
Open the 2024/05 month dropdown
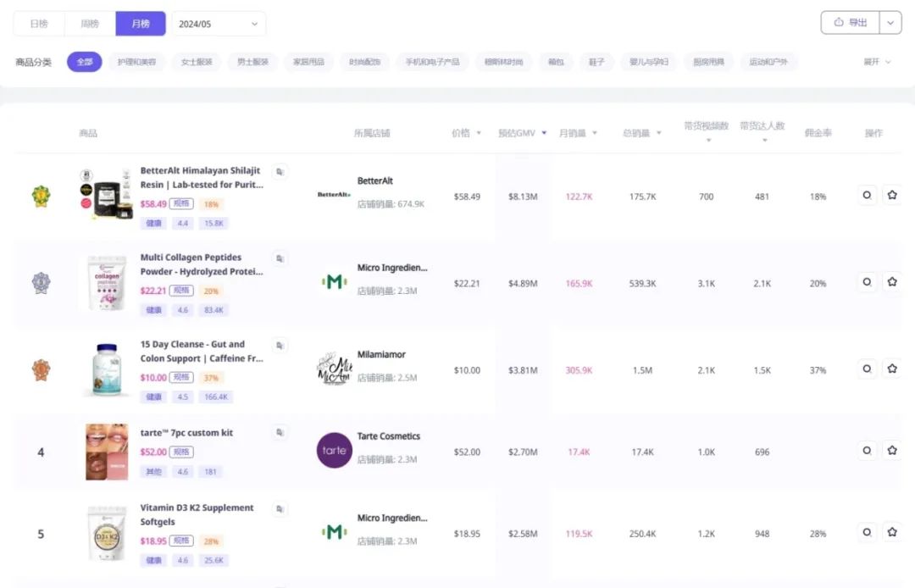(x=219, y=24)
